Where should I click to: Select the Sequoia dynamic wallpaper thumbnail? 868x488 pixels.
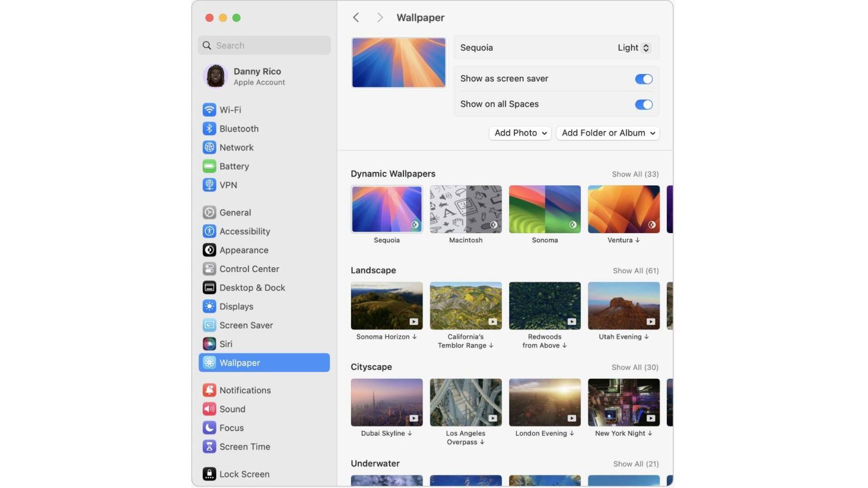[x=387, y=209]
